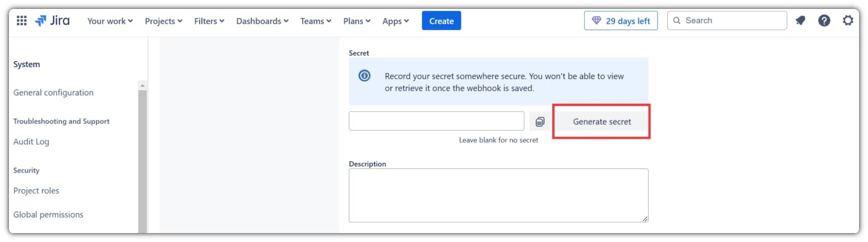The height and width of the screenshot is (242, 868).
Task: Open the Teams menu
Action: (x=316, y=21)
